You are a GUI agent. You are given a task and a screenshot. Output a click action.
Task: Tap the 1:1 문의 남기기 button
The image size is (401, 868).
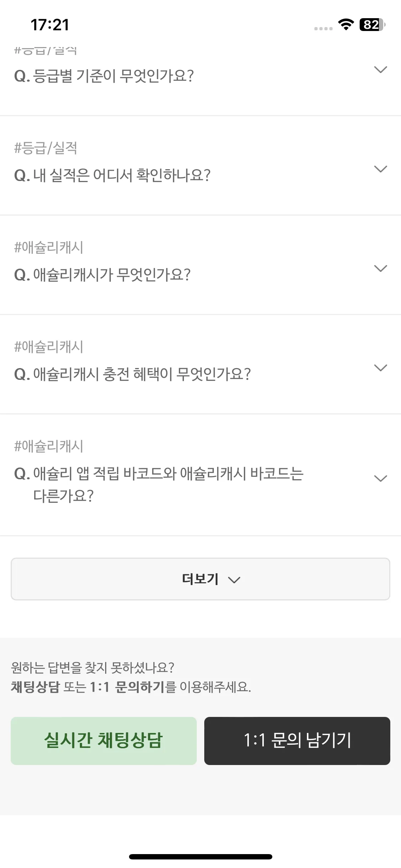pyautogui.click(x=297, y=741)
